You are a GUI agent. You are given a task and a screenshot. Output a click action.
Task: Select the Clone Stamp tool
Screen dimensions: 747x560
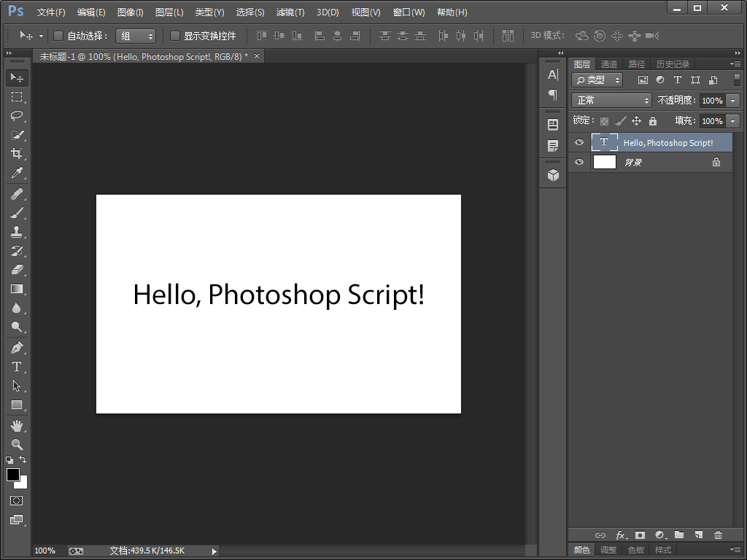tap(17, 232)
